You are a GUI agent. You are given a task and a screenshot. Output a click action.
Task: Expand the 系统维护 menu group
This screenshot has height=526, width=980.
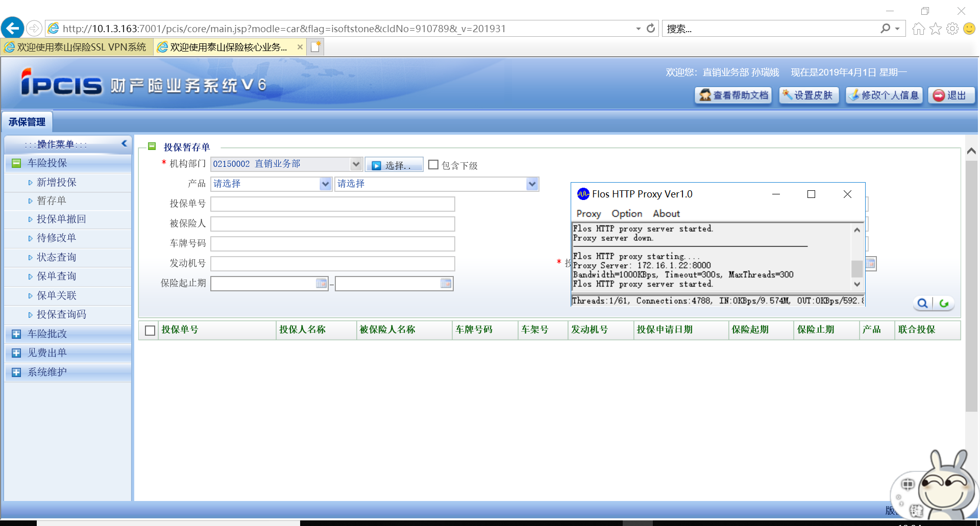[16, 372]
